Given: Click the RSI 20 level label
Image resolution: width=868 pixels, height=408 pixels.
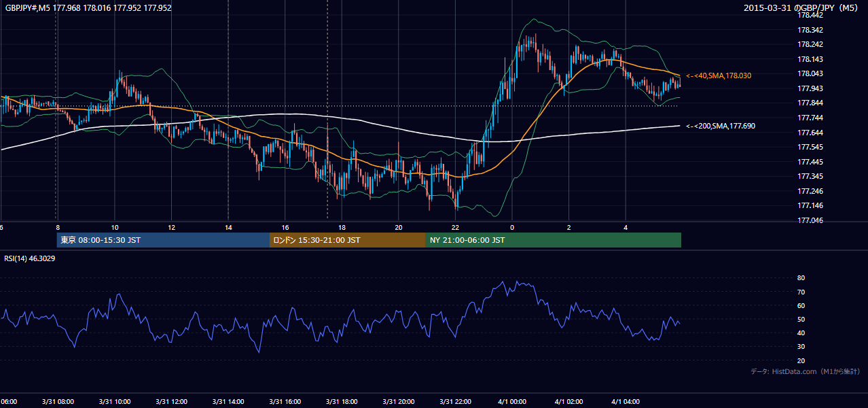Looking at the screenshot, I should coord(801,360).
